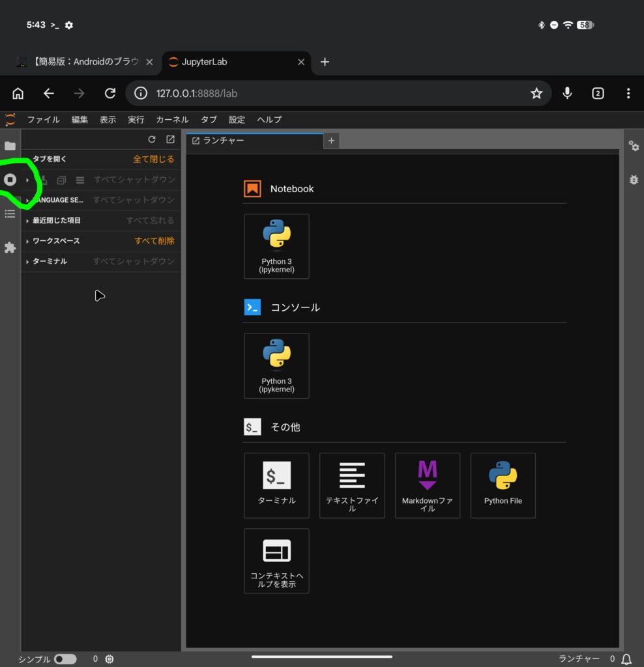
Task: Refresh the running sessions list
Action: click(x=152, y=139)
